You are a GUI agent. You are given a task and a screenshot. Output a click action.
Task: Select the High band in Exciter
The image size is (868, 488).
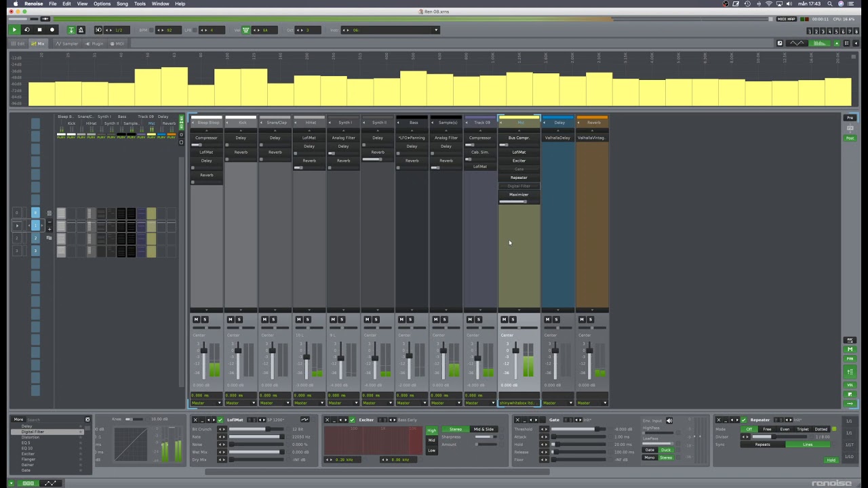point(432,430)
